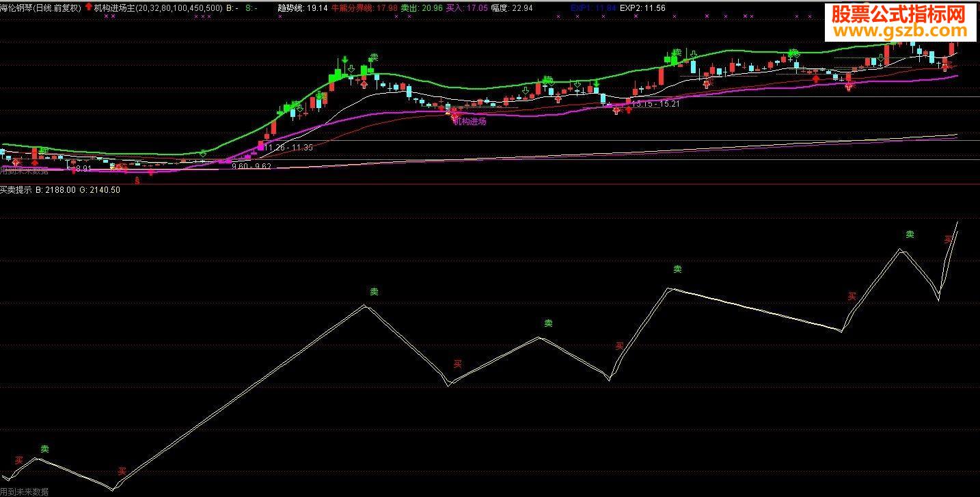Viewport: 980px width, 497px height.
Task: Click the 9.60 - 9.62 price gap label
Action: coord(251,166)
